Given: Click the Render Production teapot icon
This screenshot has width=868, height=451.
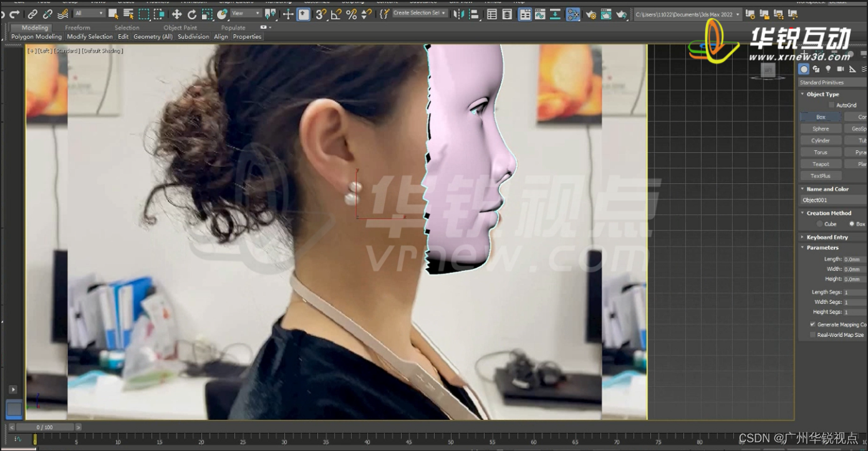Looking at the screenshot, I should pos(621,14).
